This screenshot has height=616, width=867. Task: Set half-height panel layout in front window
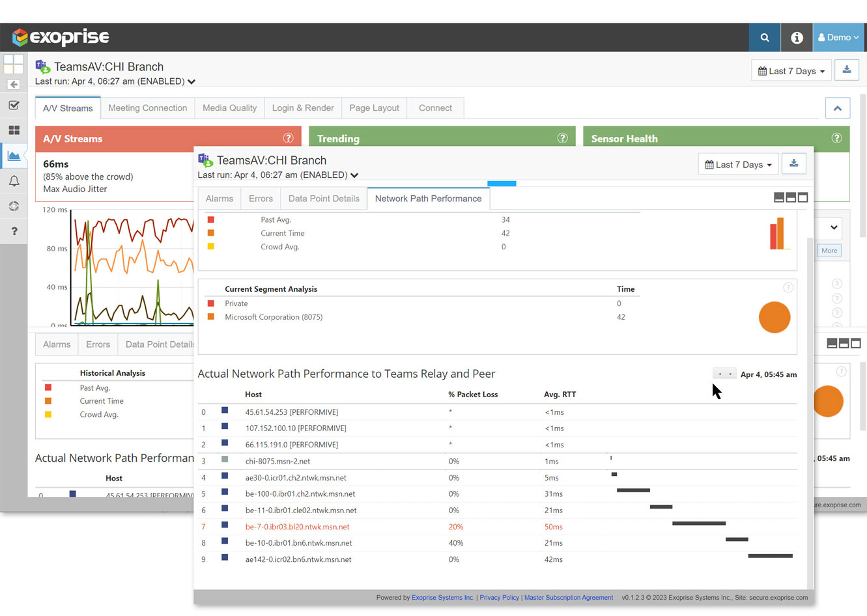click(791, 197)
